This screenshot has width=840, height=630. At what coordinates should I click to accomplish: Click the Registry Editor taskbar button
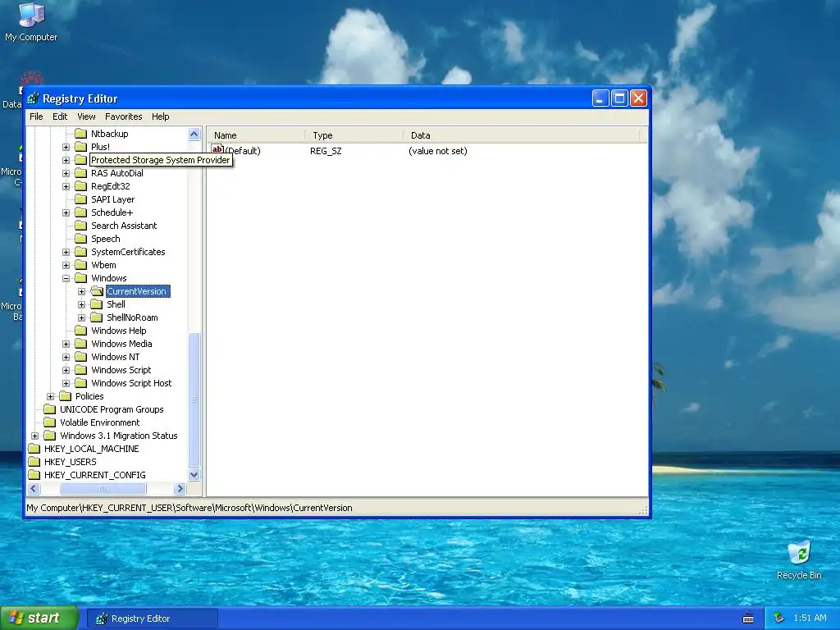click(x=152, y=619)
